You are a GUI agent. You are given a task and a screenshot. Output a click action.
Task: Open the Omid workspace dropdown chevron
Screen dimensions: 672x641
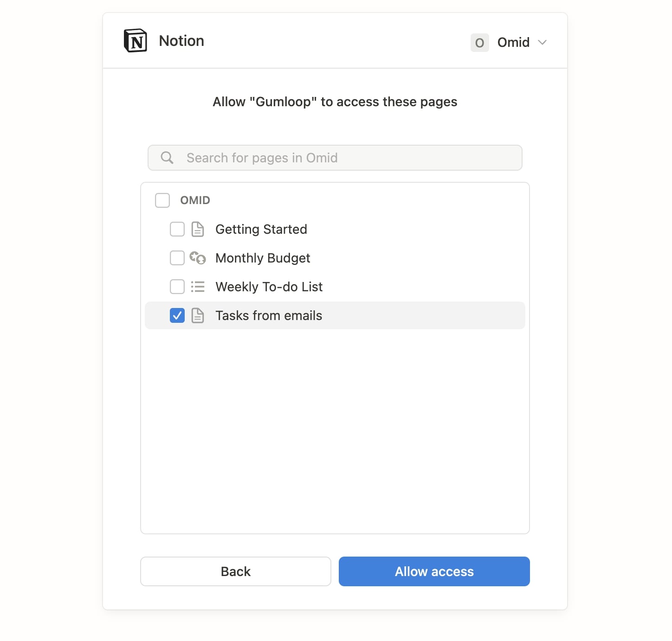pos(542,43)
